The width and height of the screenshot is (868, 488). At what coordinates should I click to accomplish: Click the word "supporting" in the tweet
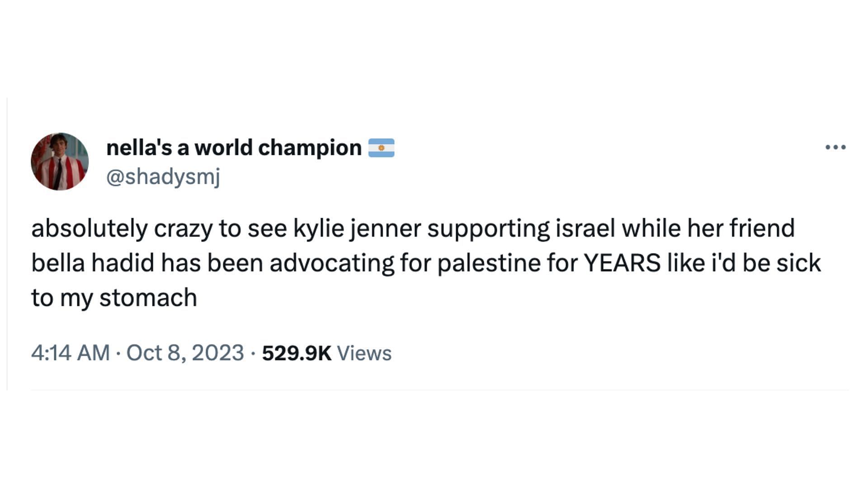(488, 228)
